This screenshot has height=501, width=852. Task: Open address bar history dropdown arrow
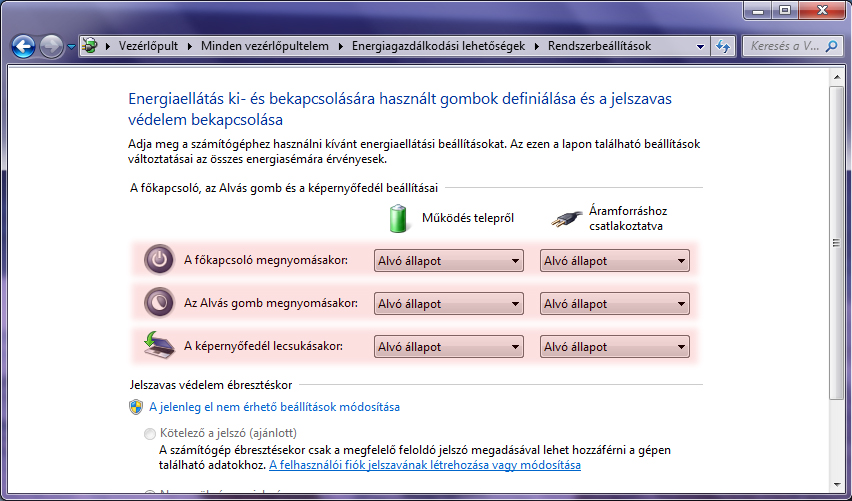click(698, 46)
